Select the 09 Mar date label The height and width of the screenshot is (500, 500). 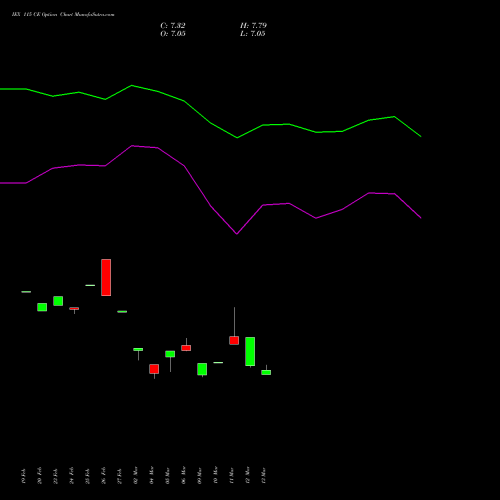click(x=199, y=476)
